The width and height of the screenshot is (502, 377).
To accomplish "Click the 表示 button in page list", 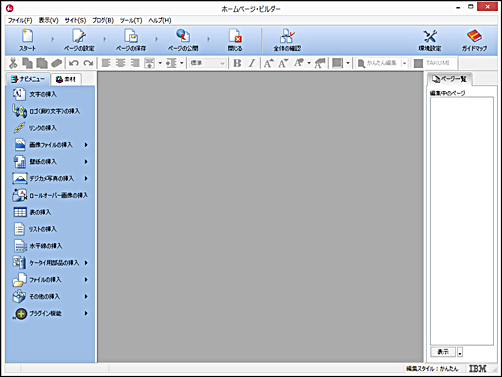I will (x=443, y=352).
